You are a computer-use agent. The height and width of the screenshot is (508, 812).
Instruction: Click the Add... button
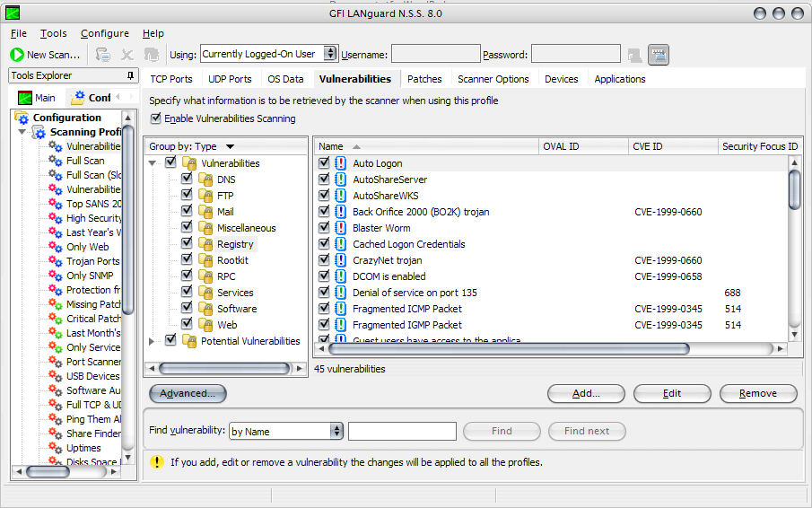coord(586,393)
